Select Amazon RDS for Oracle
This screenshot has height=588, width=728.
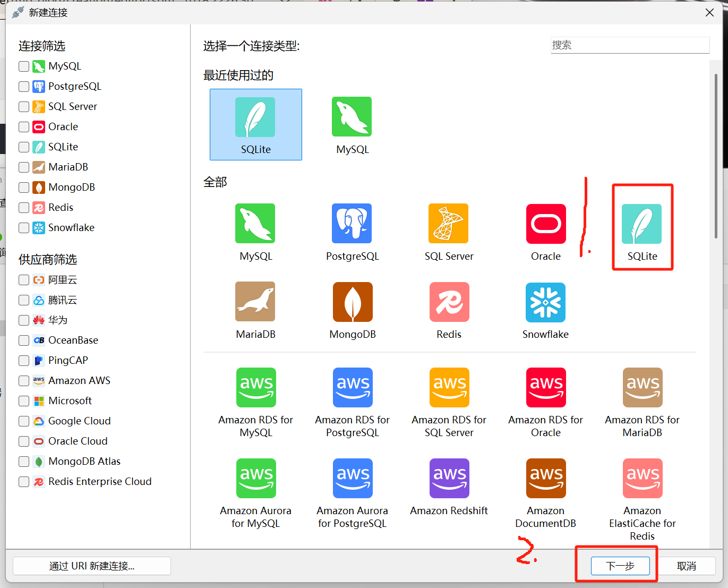tap(545, 403)
